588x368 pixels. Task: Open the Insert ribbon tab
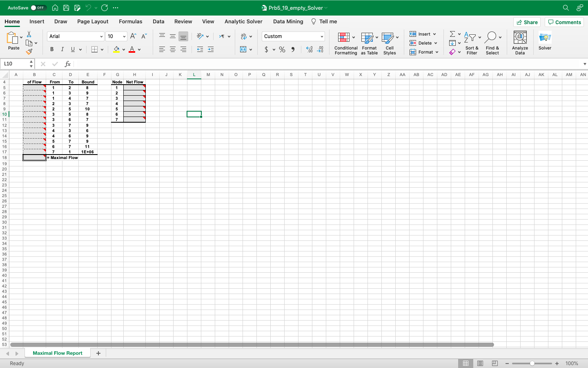point(37,22)
